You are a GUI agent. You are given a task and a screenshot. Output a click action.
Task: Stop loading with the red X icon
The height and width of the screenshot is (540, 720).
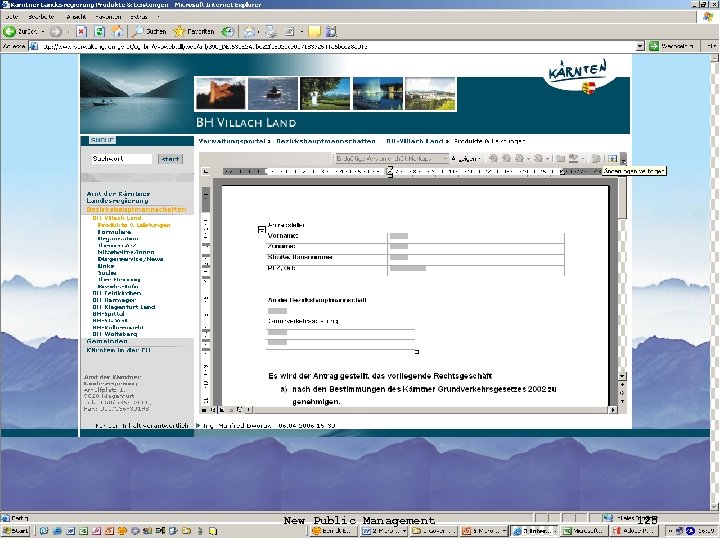[x=81, y=32]
